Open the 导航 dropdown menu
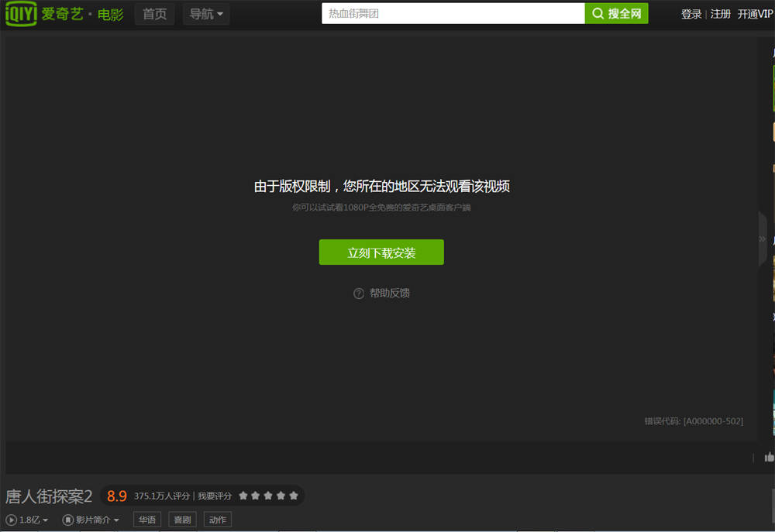Screen dimensions: 775x532 (x=206, y=14)
